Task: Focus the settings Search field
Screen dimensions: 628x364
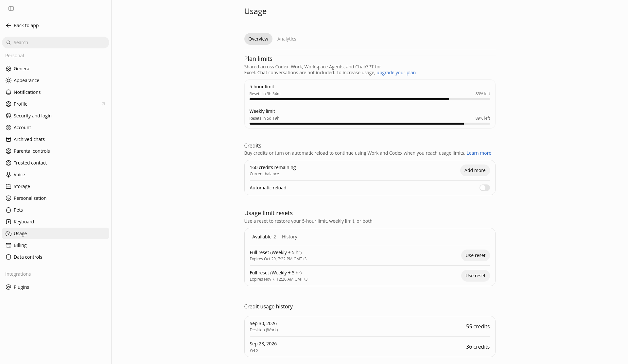Action: click(56, 43)
